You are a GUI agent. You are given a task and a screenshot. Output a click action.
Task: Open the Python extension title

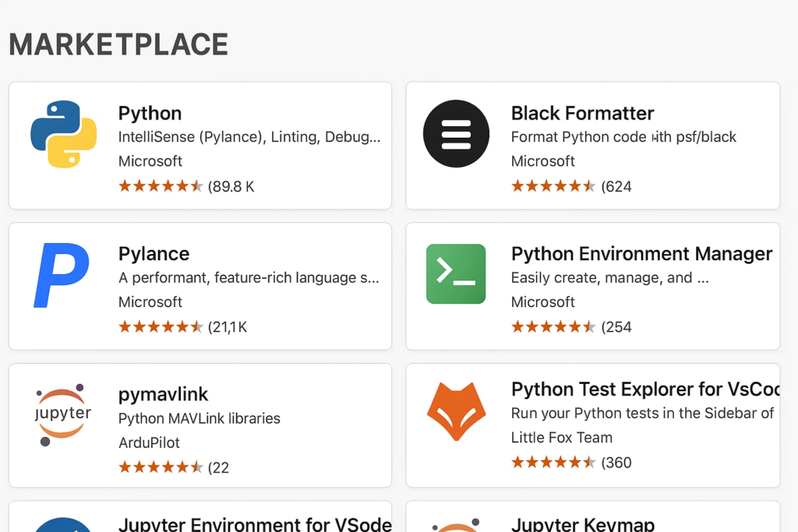coord(150,113)
